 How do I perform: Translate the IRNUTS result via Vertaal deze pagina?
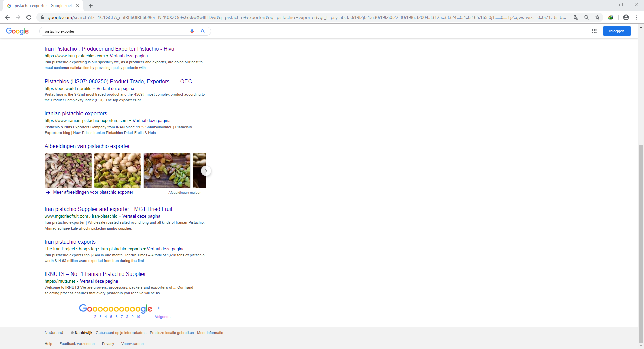99,281
